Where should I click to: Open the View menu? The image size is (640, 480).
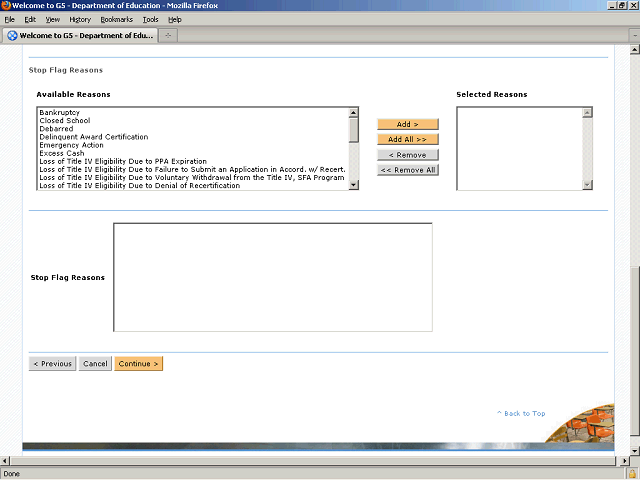52,20
